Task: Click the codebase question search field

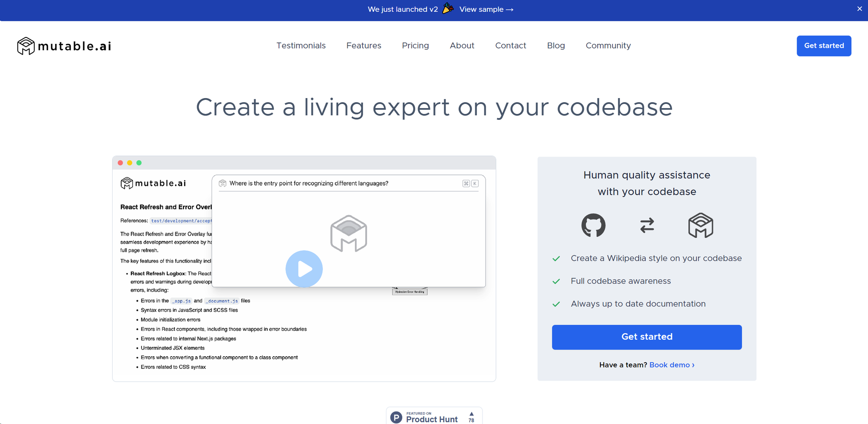Action: tap(339, 184)
